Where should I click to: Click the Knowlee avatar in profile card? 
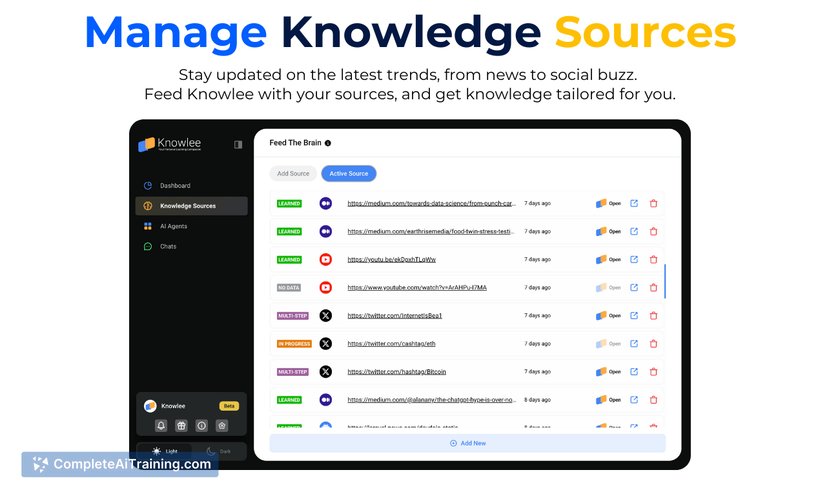pos(150,406)
